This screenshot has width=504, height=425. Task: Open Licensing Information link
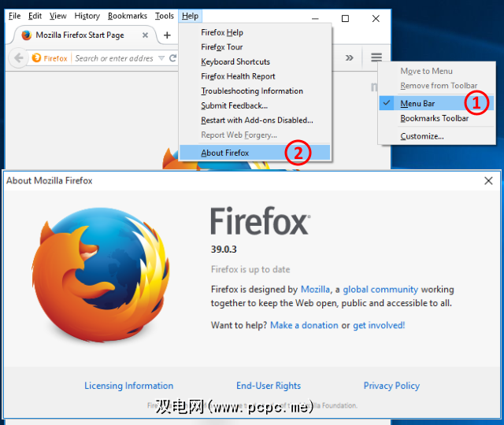(x=128, y=386)
